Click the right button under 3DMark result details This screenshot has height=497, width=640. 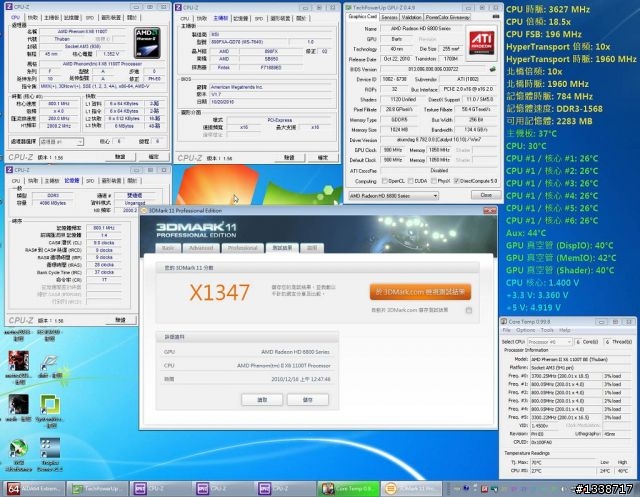308,400
